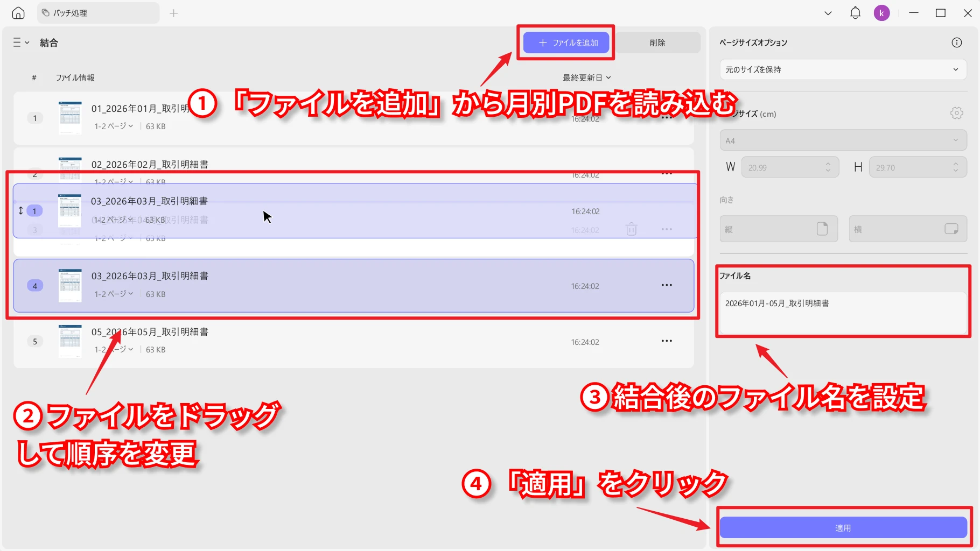This screenshot has width=980, height=551.
Task: Expand page range of 05_2026年05月 file
Action: [114, 349]
